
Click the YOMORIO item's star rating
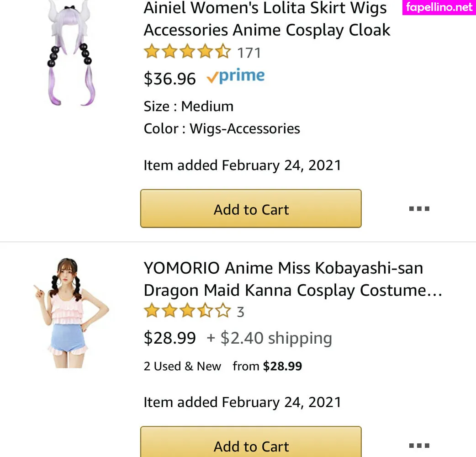click(x=187, y=312)
